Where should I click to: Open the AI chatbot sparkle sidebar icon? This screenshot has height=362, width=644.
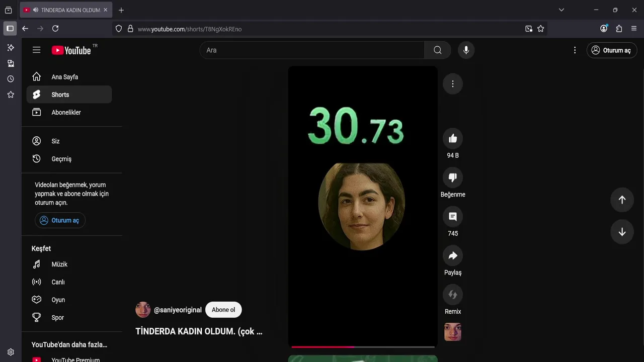(x=11, y=47)
